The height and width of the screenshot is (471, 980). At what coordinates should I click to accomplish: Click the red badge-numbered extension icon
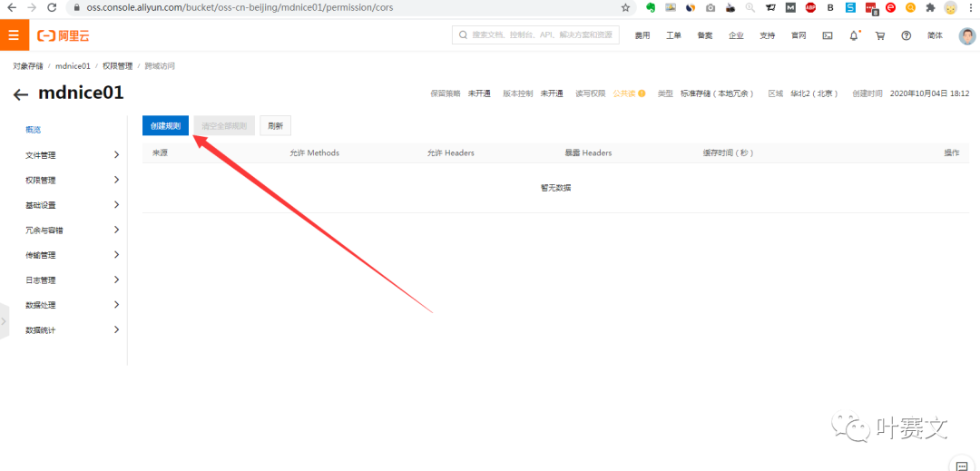click(871, 9)
